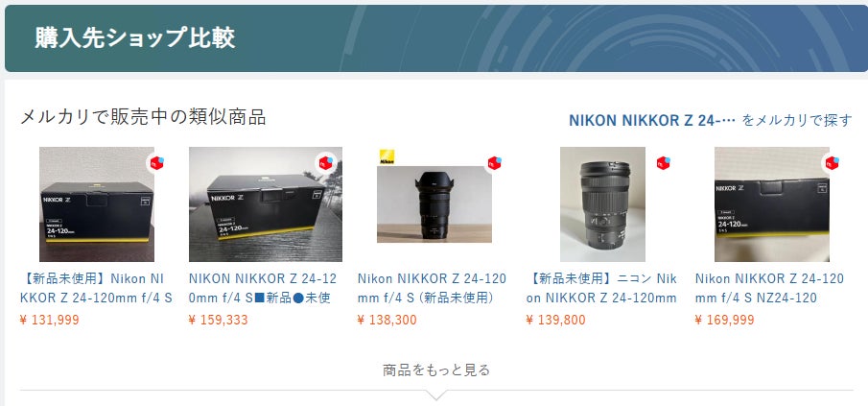This screenshot has height=406, width=868.
Task: Select the wide NIKKOR Z box photo thumbnail
Action: 266,204
